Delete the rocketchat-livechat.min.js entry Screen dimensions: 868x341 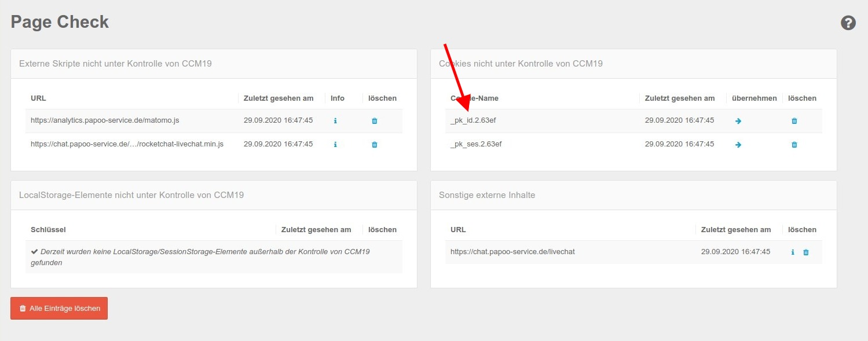point(374,144)
